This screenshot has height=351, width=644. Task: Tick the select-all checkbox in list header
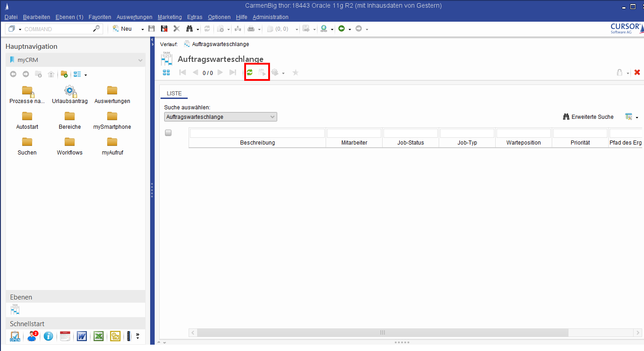click(168, 133)
